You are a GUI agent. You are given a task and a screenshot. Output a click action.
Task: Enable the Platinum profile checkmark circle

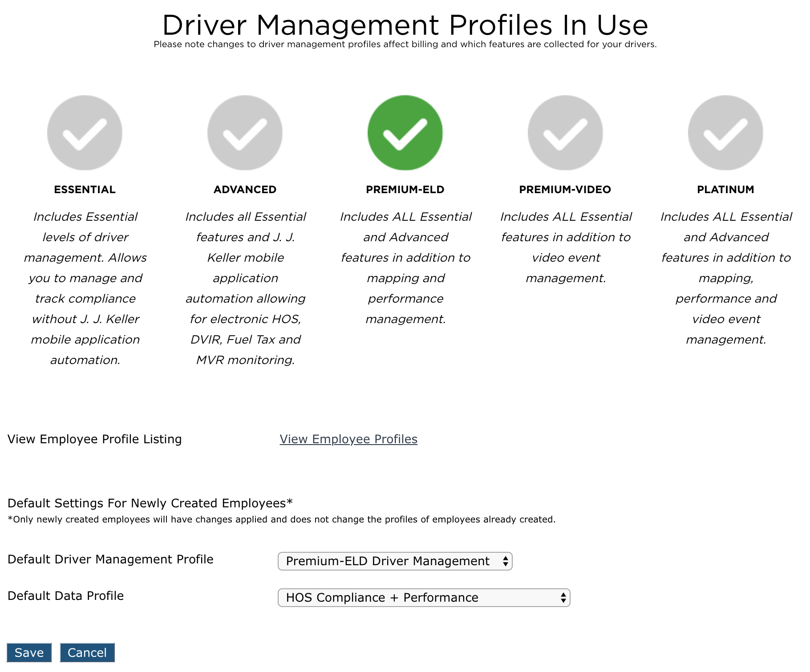tap(725, 133)
